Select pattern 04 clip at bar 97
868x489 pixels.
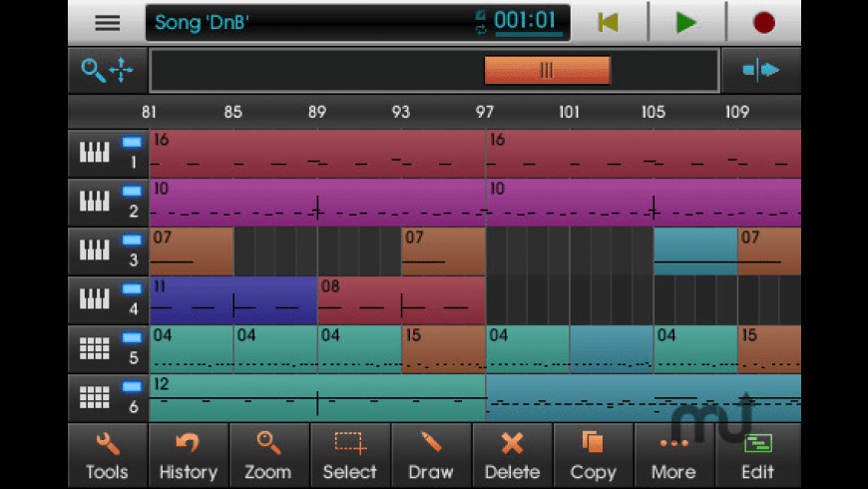pyautogui.click(x=528, y=349)
